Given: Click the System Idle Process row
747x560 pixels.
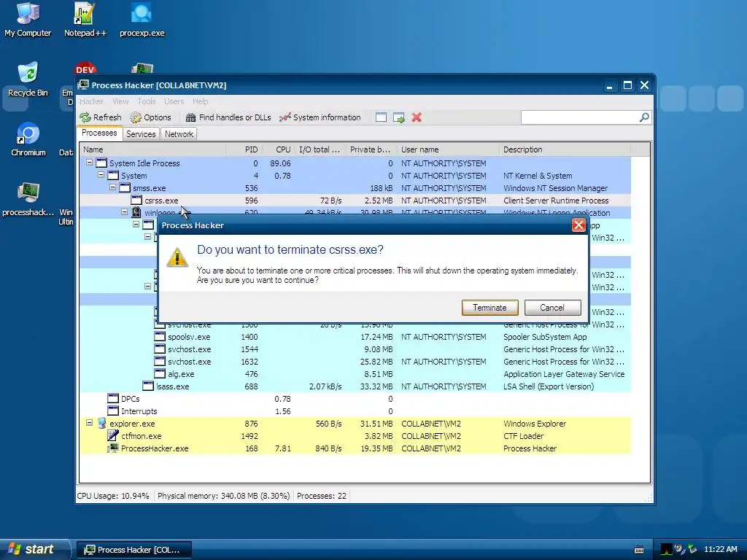Looking at the screenshot, I should (355, 163).
